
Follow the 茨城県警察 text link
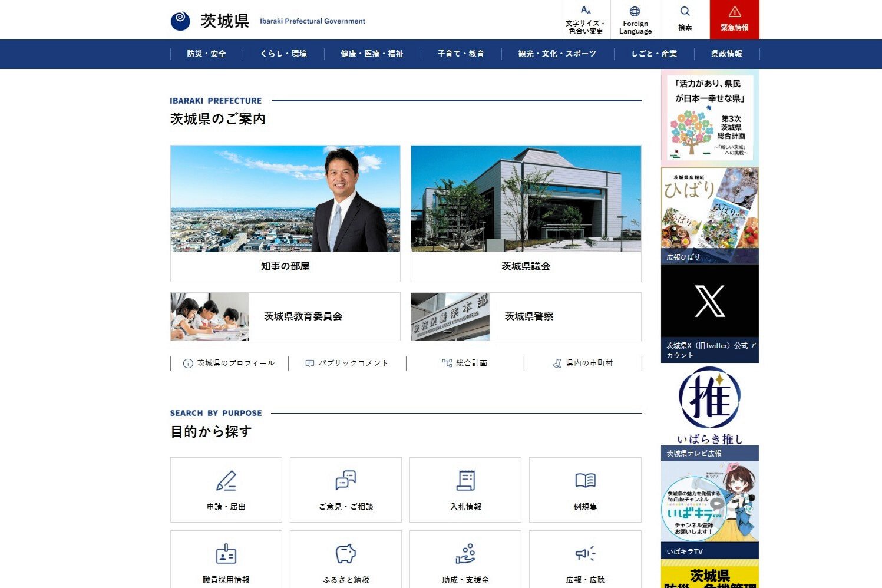[529, 316]
